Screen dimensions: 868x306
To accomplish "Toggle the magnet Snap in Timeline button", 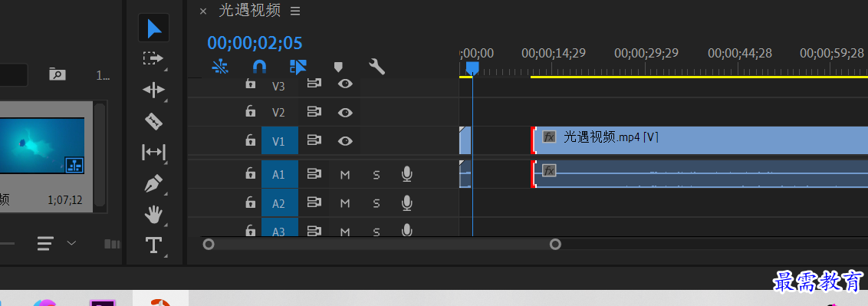I will pos(259,67).
